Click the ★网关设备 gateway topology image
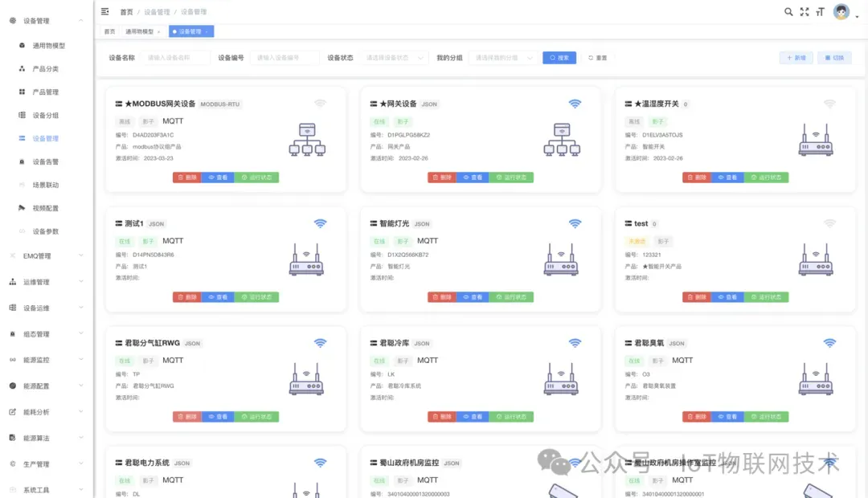This screenshot has height=498, width=868. 562,140
